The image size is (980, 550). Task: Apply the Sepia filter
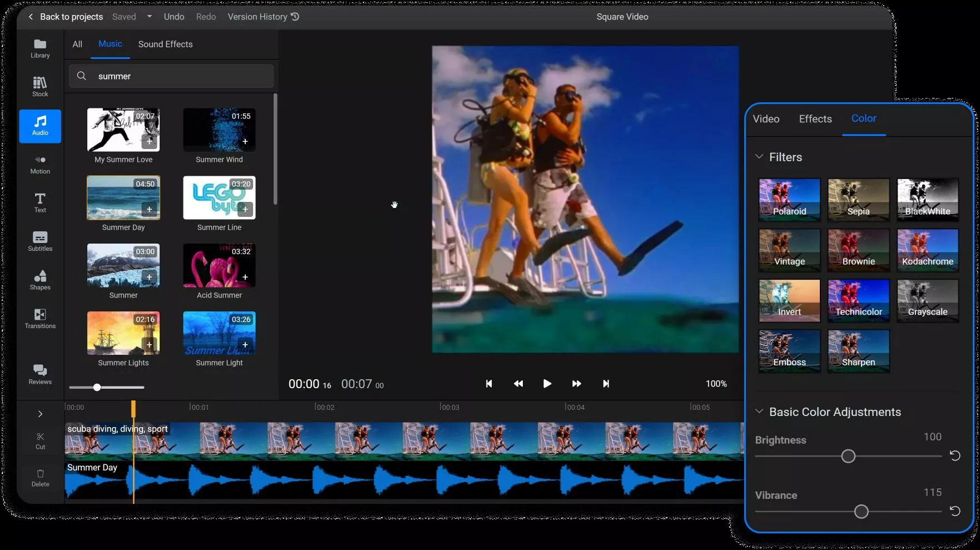tap(858, 200)
